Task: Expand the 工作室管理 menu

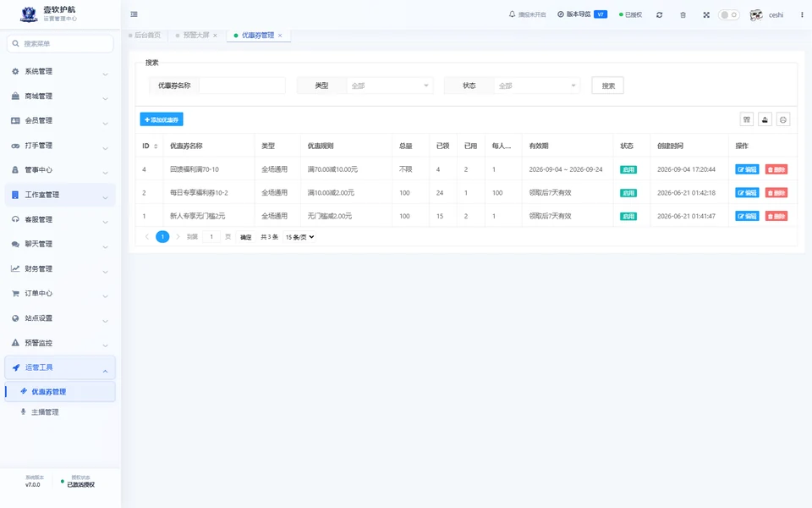Action: tap(60, 195)
